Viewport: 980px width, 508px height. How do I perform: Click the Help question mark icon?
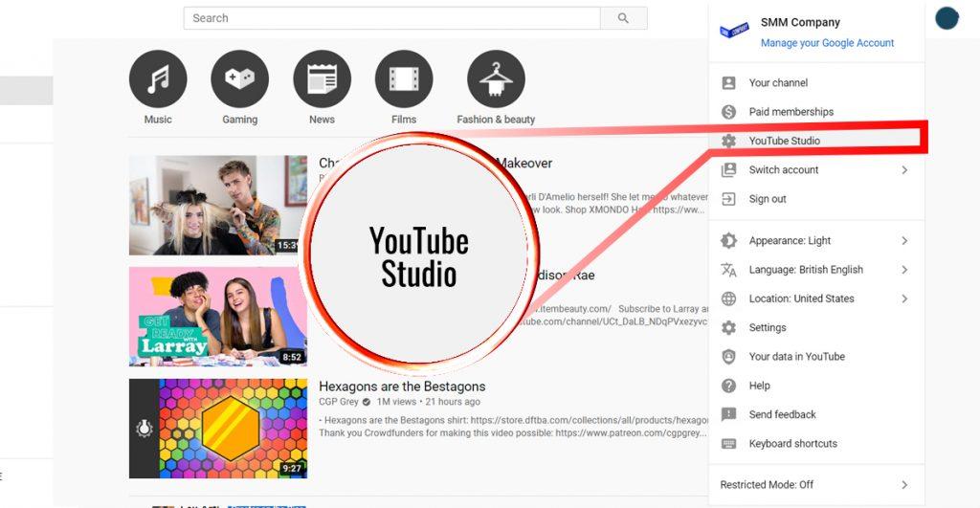[729, 386]
